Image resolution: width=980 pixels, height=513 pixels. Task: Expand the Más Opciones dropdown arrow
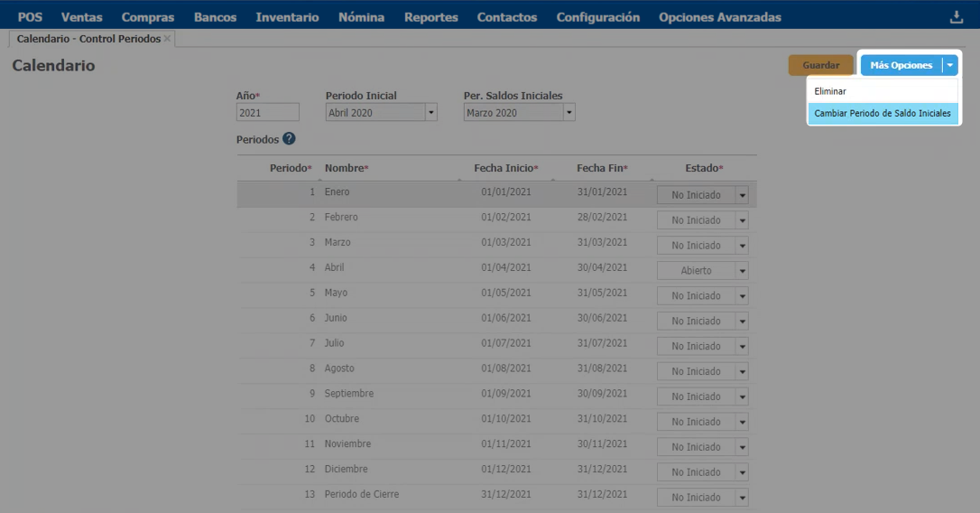click(x=949, y=65)
